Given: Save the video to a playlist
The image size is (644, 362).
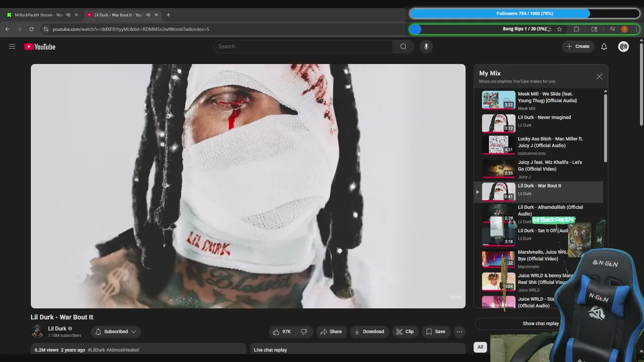Looking at the screenshot, I should 436,332.
